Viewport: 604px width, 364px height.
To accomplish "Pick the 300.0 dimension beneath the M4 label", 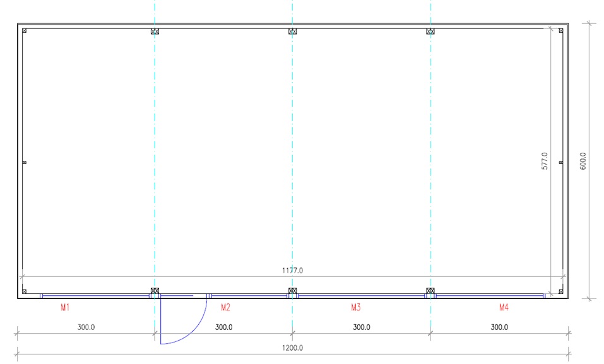I will click(x=499, y=327).
